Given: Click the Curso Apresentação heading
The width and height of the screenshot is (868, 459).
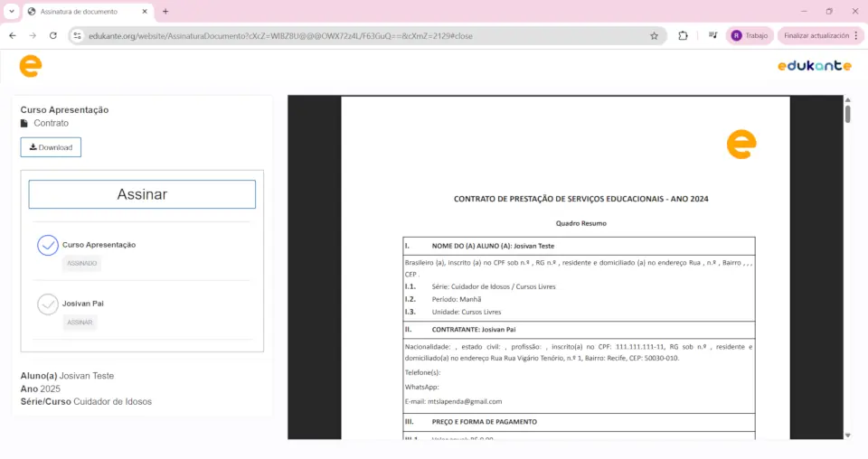Looking at the screenshot, I should (65, 110).
